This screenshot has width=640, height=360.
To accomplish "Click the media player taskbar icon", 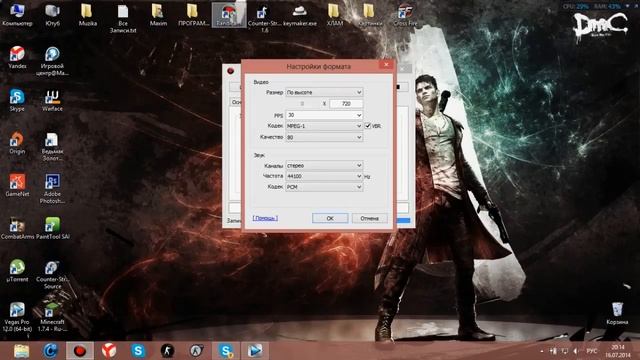I will coord(255,351).
